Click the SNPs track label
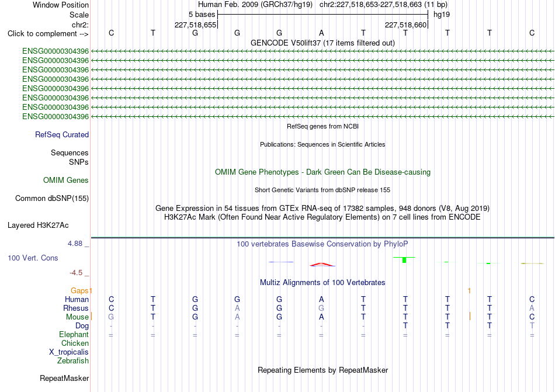 click(79, 162)
